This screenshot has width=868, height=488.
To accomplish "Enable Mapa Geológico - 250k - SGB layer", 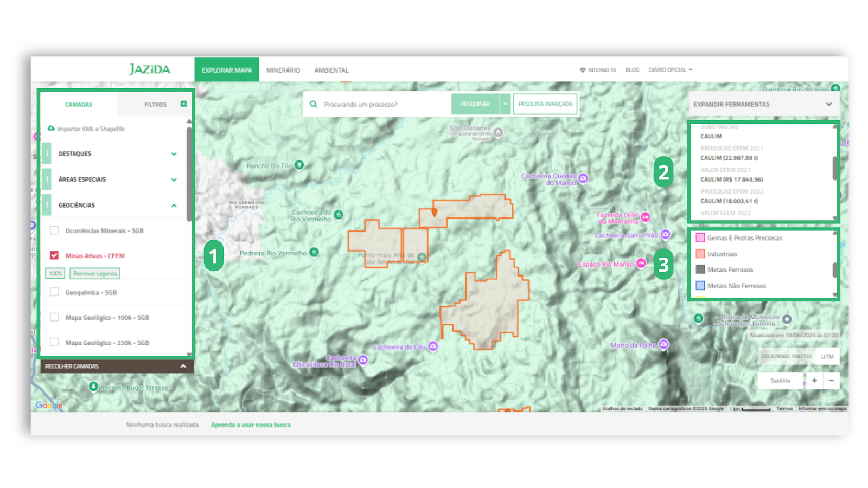I will (54, 342).
